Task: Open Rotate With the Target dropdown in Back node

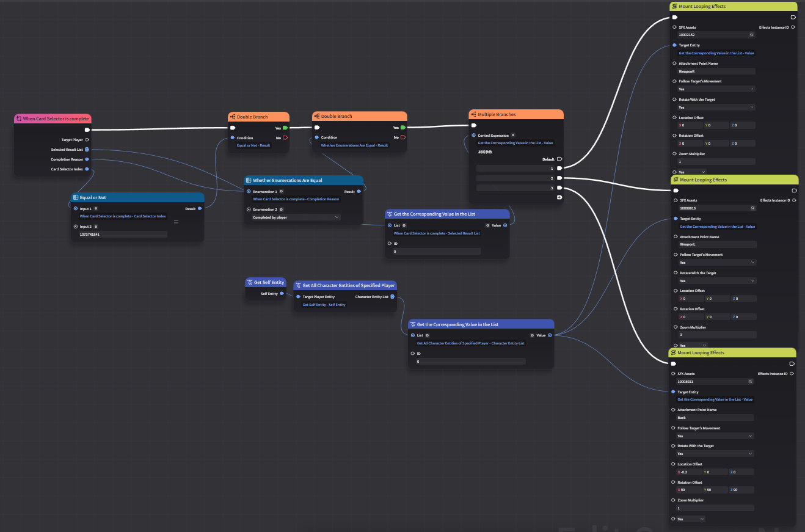Action: (715, 454)
